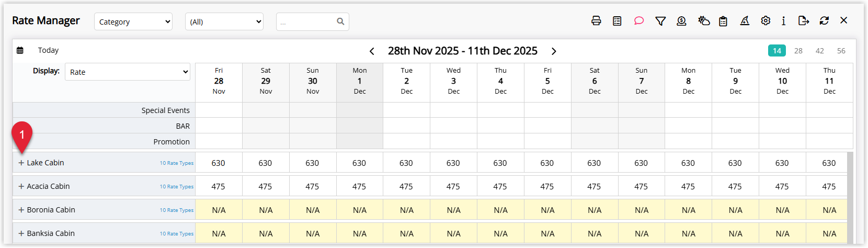Click the Lake Cabin category name
The height and width of the screenshot is (248, 868).
click(45, 163)
